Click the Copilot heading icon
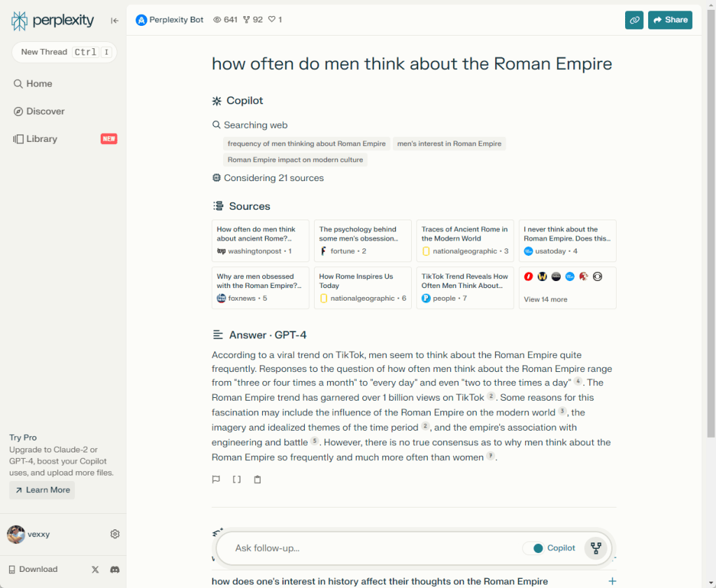Image resolution: width=716 pixels, height=588 pixels. pyautogui.click(x=217, y=101)
